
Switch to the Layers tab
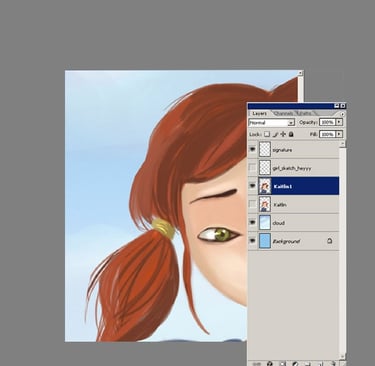(259, 114)
